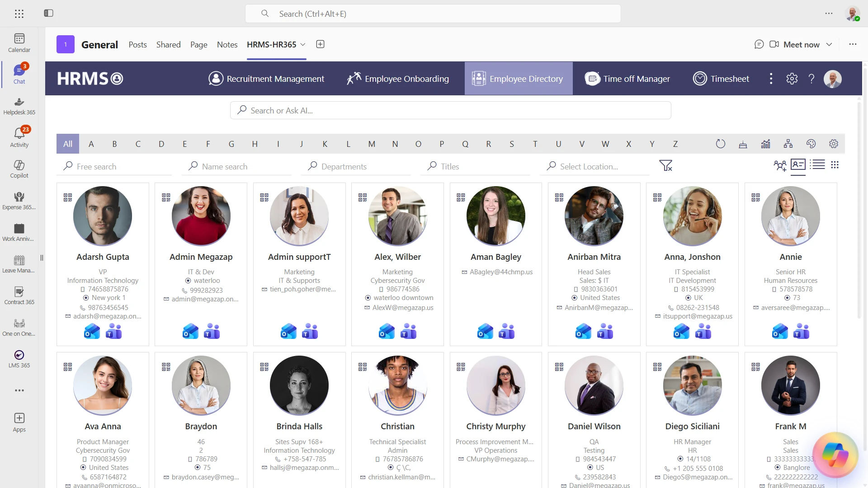Expand the Meet now options chevron
The width and height of the screenshot is (868, 488).
(829, 44)
